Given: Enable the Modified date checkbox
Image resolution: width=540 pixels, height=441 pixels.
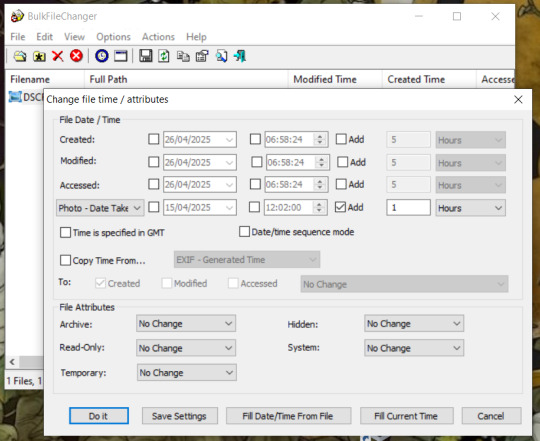Looking at the screenshot, I should click(154, 162).
